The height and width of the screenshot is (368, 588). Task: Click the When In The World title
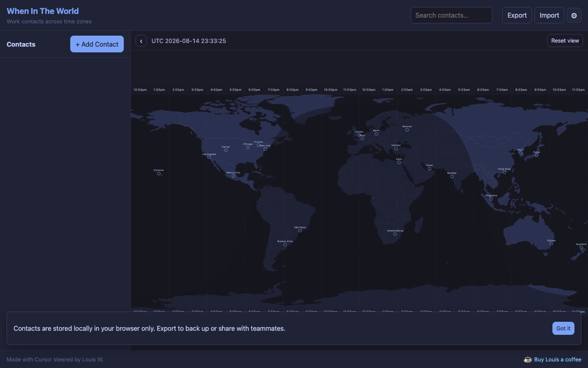43,11
